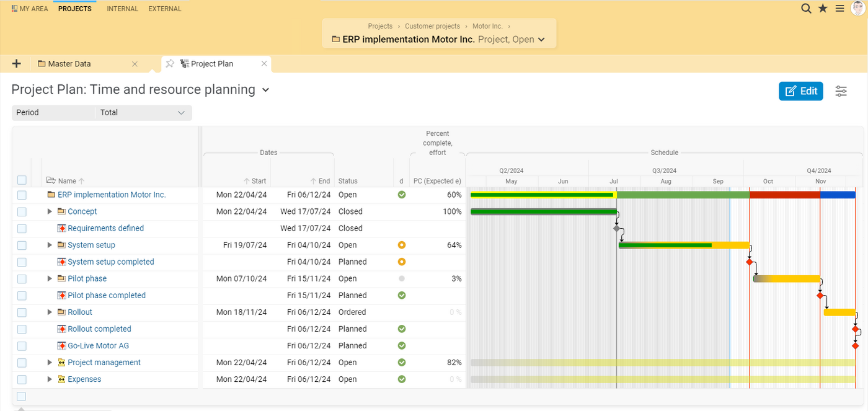Toggle the select-all checkbox in the header
868x411 pixels.
[22, 180]
